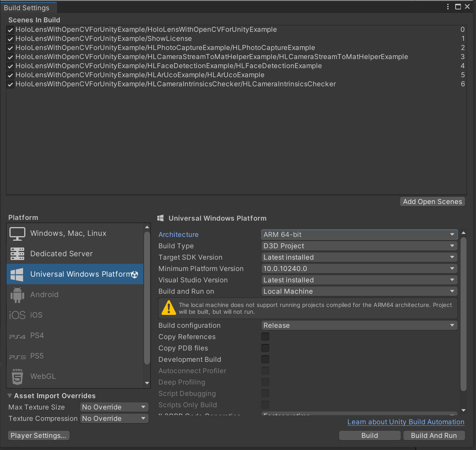Click the platform list scroll-up arrow
Viewport: 476px width, 450px height.
(x=147, y=227)
